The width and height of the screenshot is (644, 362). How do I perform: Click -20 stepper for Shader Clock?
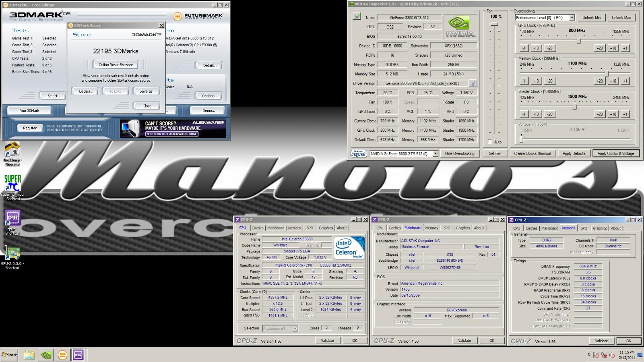click(x=549, y=114)
